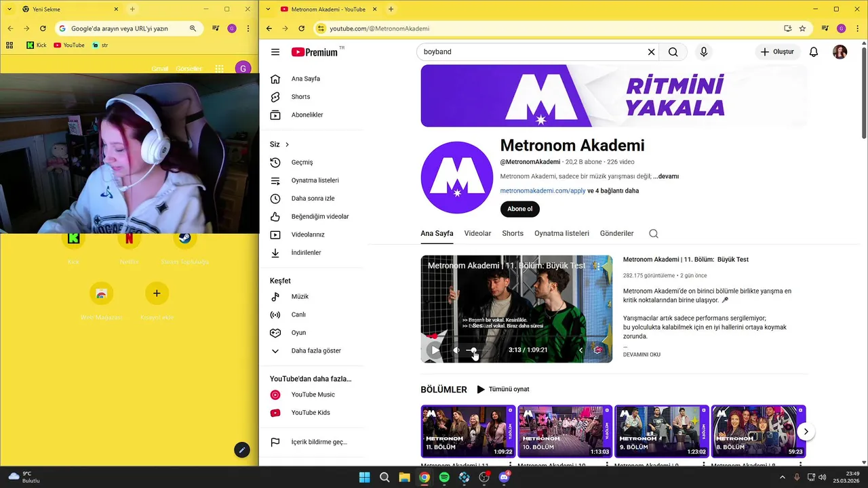Image resolution: width=868 pixels, height=488 pixels.
Task: Mute the featured video speaker icon
Action: click(456, 350)
